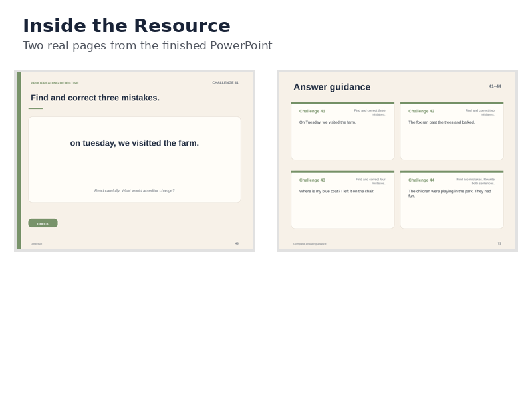Screen dimensions: 532x399
Task: Select the bold heading 'Find and correct three mistakes.'
Action: [x=95, y=98]
